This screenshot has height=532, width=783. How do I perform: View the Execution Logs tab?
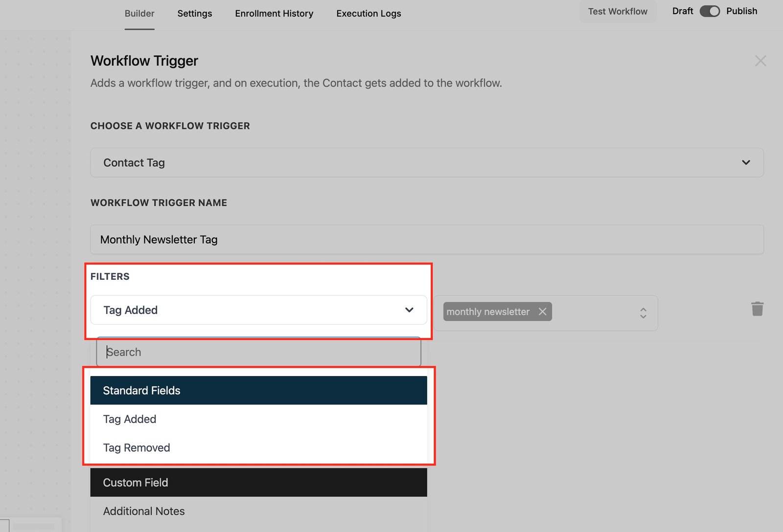point(368,14)
